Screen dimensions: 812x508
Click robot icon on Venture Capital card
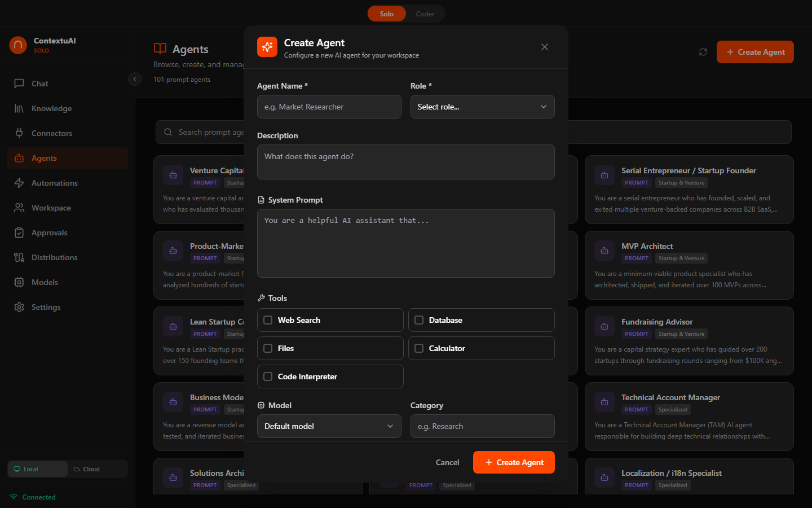173,175
